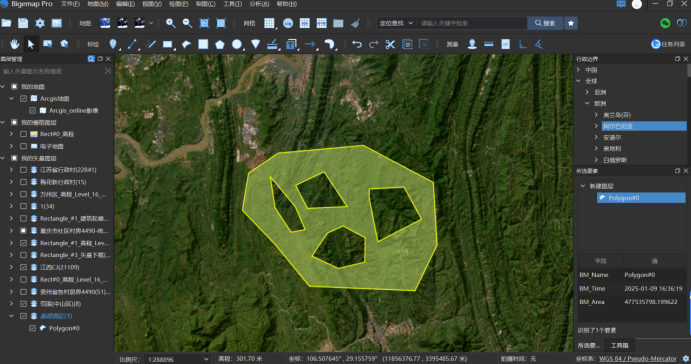
Task: Click the scissors cut tool
Action: pos(390,44)
